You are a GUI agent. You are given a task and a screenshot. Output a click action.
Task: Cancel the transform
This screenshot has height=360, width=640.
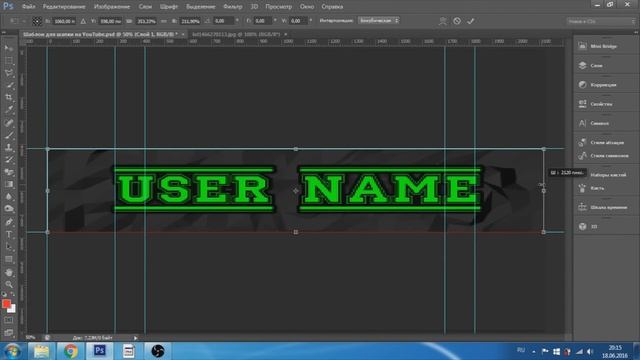[x=457, y=21]
